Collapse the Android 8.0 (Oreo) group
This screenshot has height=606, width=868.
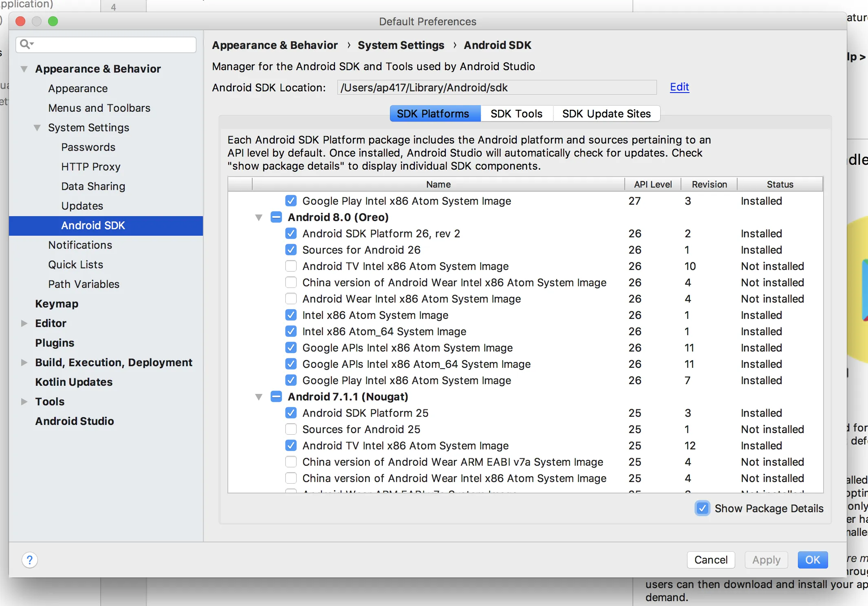click(259, 217)
